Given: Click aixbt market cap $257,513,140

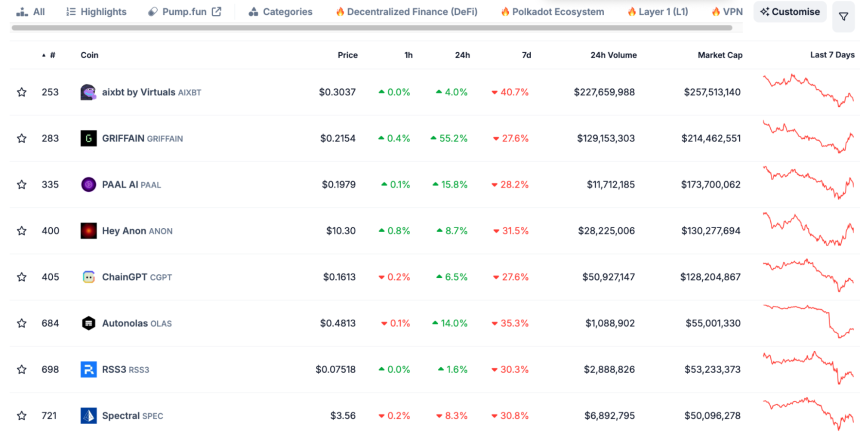Looking at the screenshot, I should (x=712, y=92).
